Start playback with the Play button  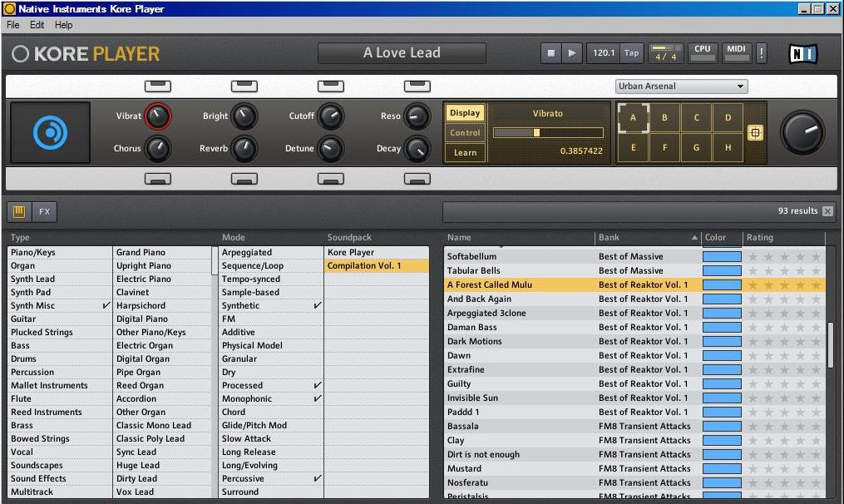tap(571, 52)
